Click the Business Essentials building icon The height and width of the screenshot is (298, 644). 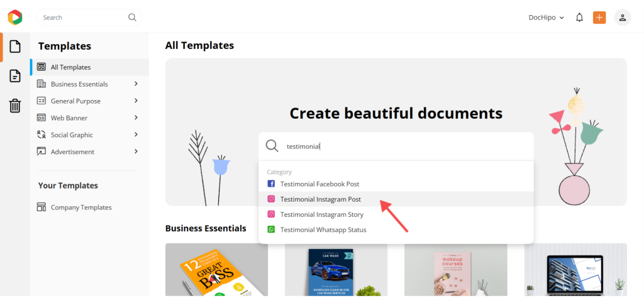[x=42, y=84]
